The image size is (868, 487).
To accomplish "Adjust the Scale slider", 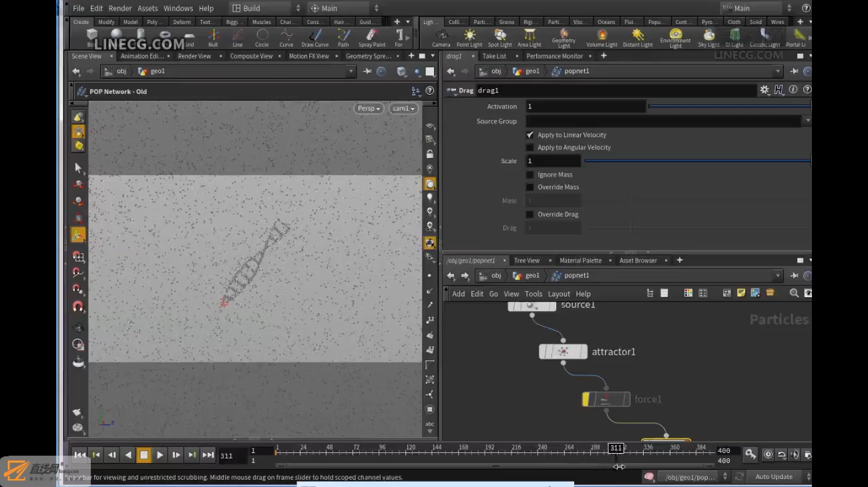I will coord(698,161).
